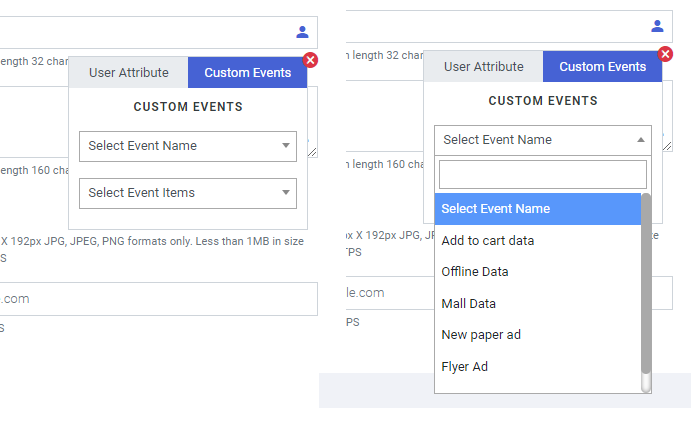Switch to User Attribute tab in right popup
Viewport: 691px width, 436px height.
click(483, 67)
